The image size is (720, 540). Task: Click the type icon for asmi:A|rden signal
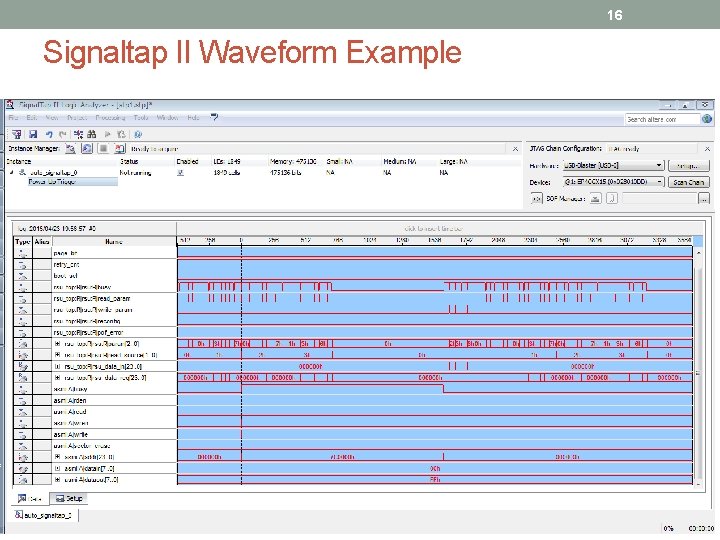pos(22,400)
